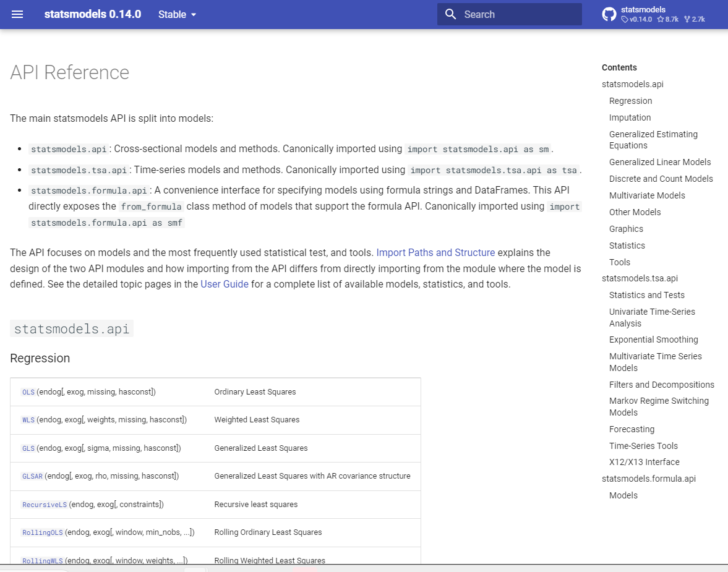Screen dimensions: 728x572
Task: Open the GLS function link
Action: click(x=28, y=448)
